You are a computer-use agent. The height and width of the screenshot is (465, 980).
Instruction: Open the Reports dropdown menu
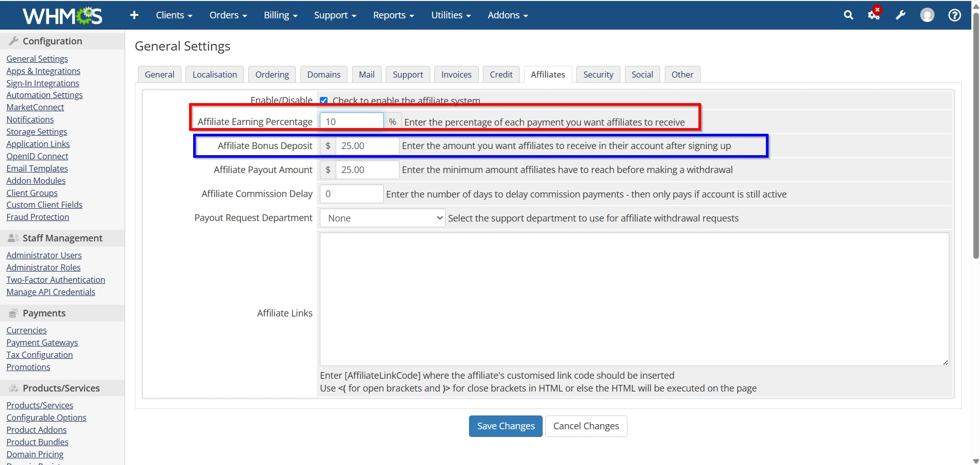pyautogui.click(x=393, y=15)
